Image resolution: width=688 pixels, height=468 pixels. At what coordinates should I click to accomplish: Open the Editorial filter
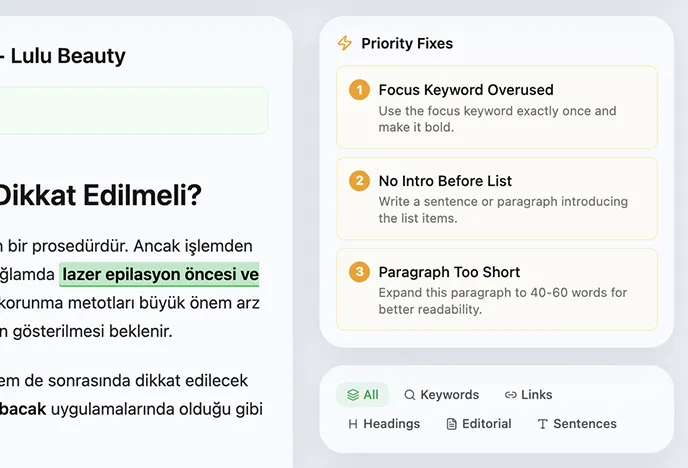(478, 424)
